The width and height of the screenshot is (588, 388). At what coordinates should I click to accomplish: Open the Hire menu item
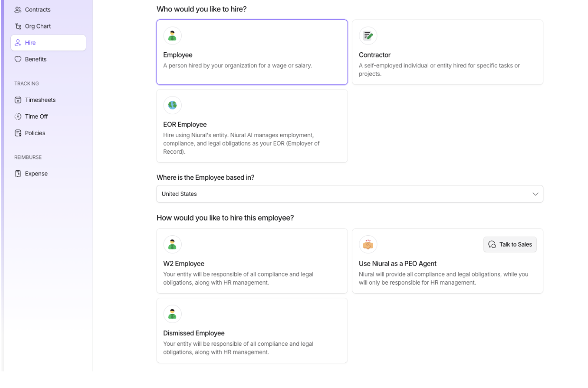click(48, 43)
